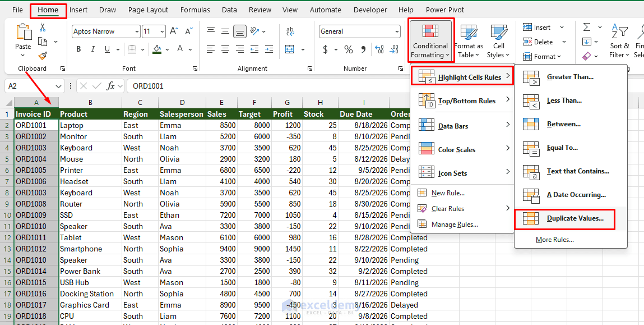
Task: Open the Conditional Formatting dropdown
Action: 430,40
